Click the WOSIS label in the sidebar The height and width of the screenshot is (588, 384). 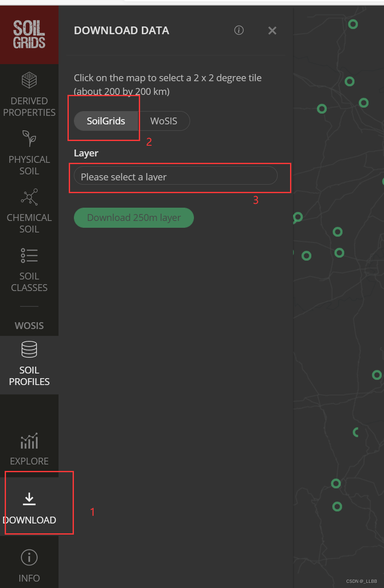(29, 326)
